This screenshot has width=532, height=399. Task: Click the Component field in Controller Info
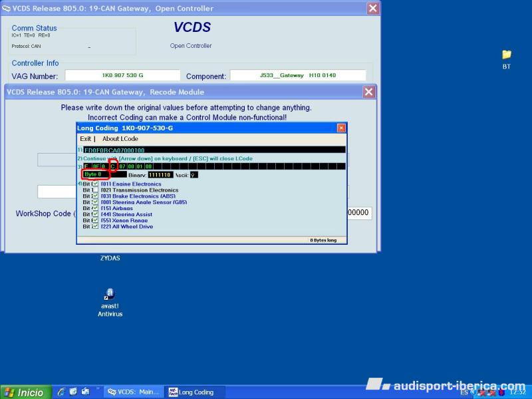(x=298, y=75)
